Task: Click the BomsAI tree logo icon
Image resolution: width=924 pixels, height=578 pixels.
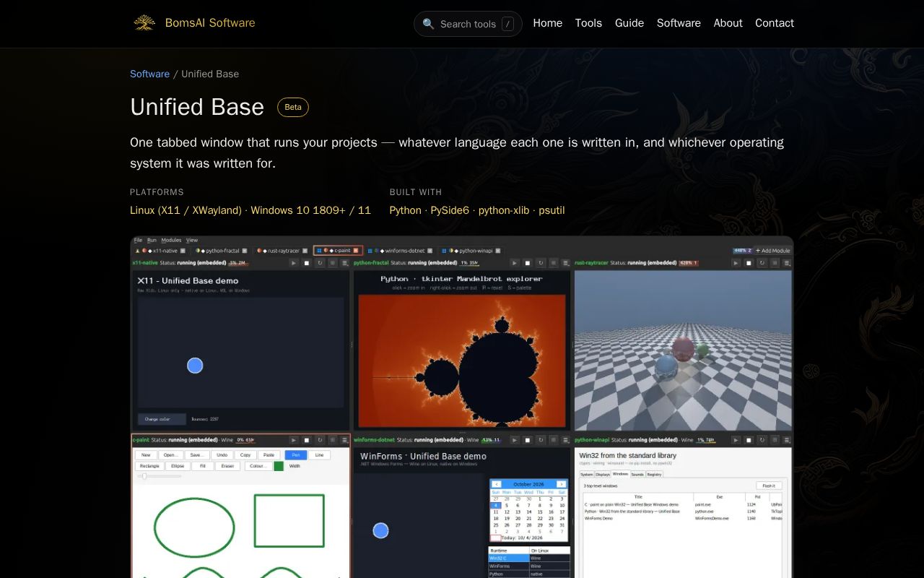Action: 144,23
